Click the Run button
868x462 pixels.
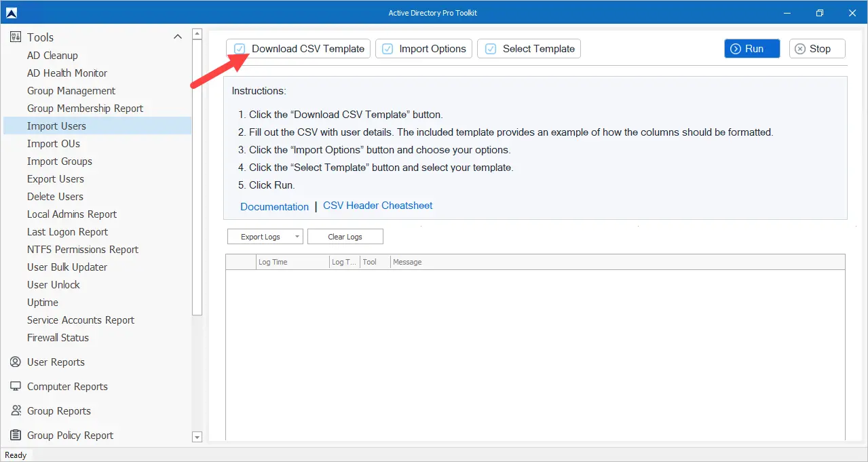[x=752, y=49]
